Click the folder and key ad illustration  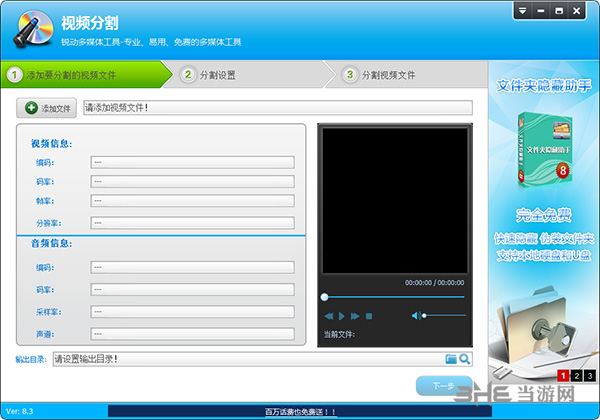click(x=540, y=329)
